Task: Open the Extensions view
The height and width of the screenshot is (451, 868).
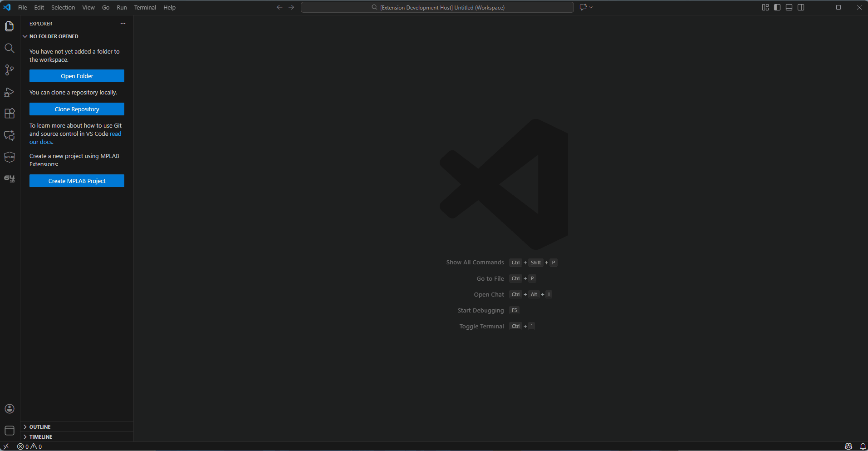Action: pos(9,114)
